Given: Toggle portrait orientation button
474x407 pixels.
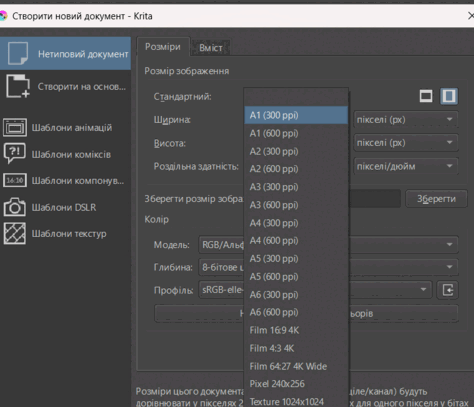Looking at the screenshot, I should coord(449,96).
